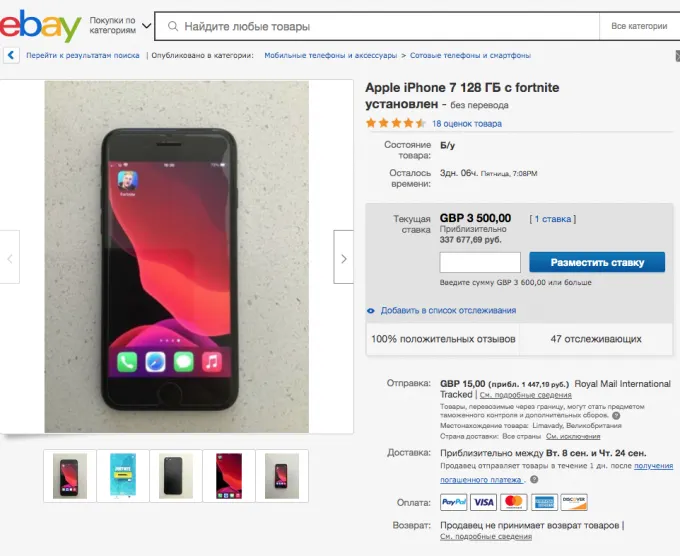
Task: Open the 1 ставка bid history link
Action: (553, 219)
